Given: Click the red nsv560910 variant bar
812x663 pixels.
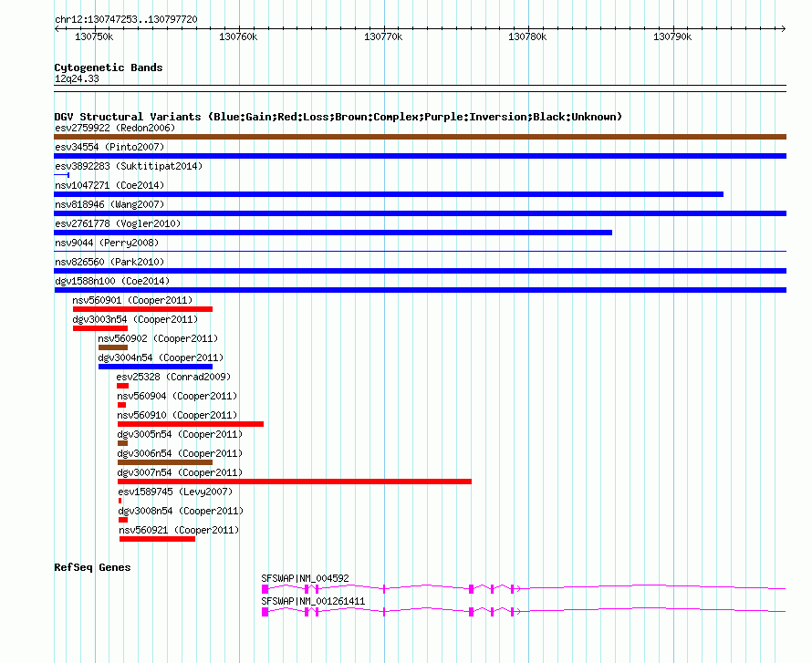Looking at the screenshot, I should coord(190,424).
